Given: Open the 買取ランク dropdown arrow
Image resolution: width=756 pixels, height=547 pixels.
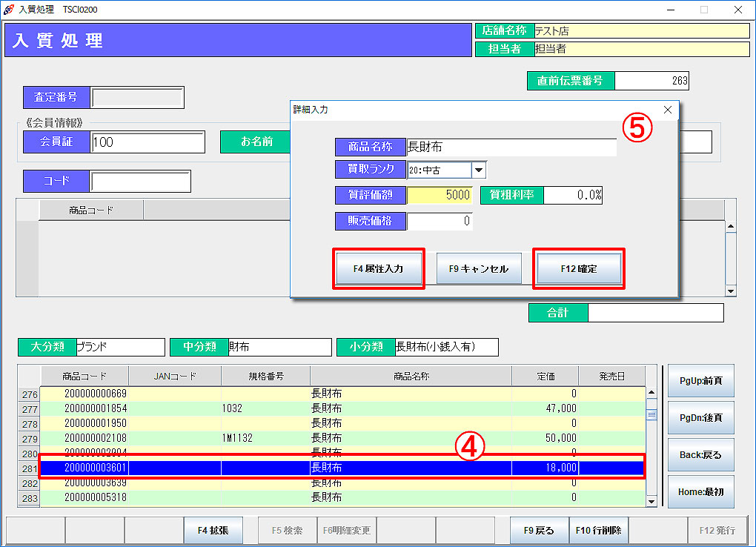Looking at the screenshot, I should coord(479,170).
